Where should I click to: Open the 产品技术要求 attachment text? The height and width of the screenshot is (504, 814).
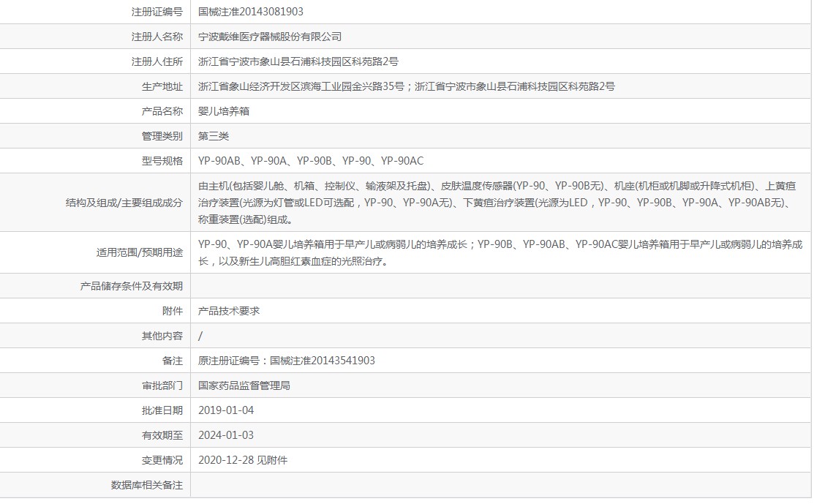[229, 311]
